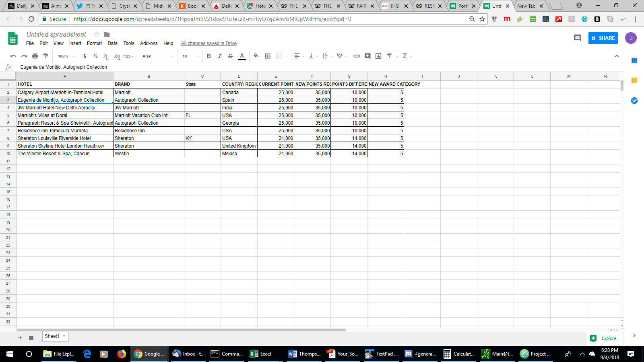Click inside the formula bar
This screenshot has height=362, width=644.
coord(320,67)
